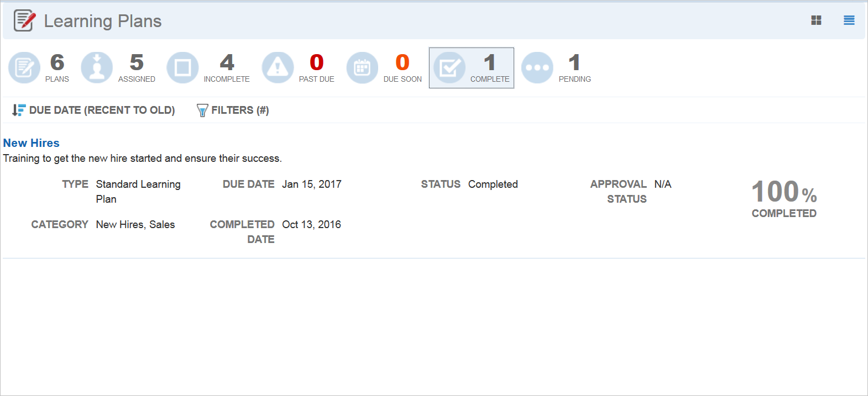The width and height of the screenshot is (868, 396).
Task: Click the Complete checkmark icon
Action: (x=449, y=68)
